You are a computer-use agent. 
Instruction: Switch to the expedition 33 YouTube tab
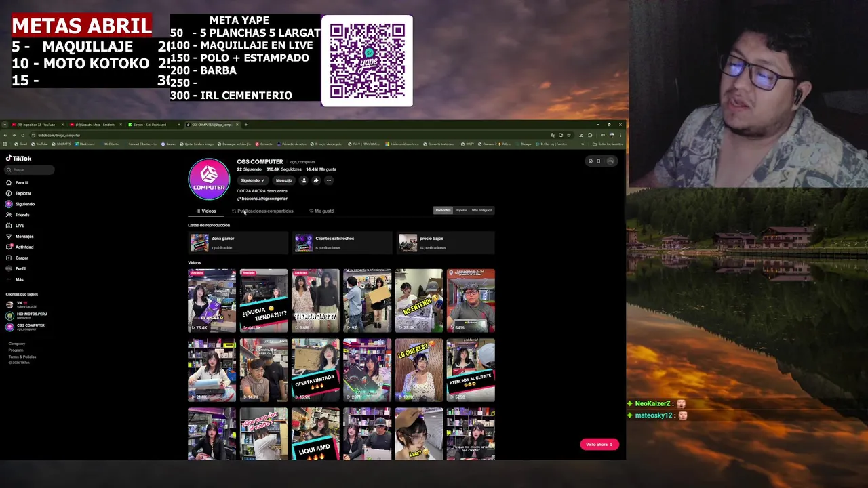pyautogui.click(x=37, y=125)
